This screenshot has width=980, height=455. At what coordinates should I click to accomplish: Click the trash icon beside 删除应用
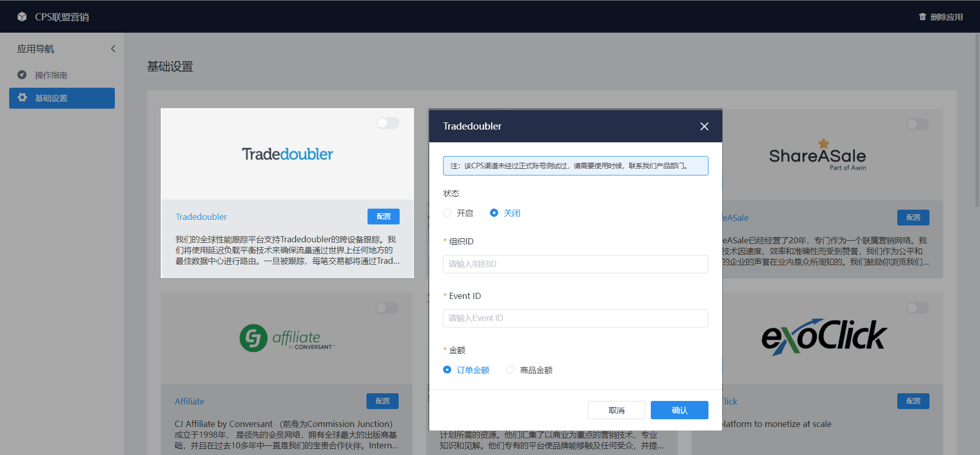[x=922, y=17]
